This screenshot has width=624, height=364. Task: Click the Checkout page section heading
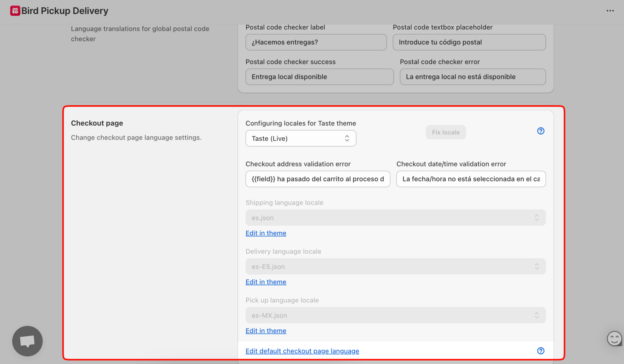(x=97, y=123)
